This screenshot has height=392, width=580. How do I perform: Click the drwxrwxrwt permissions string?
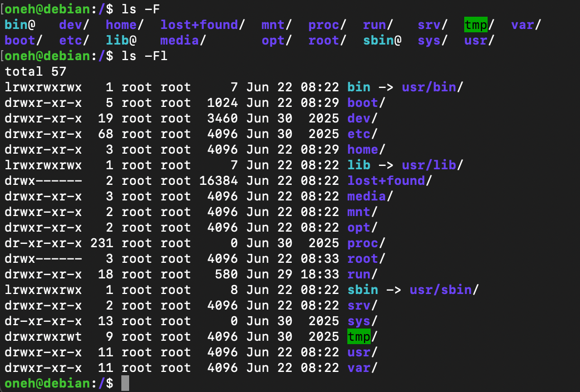[43, 337]
